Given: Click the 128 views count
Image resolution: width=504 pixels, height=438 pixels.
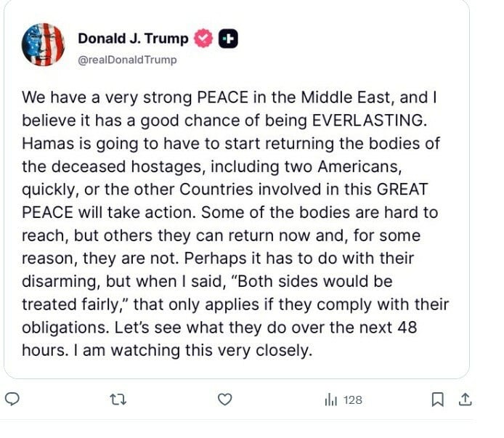Looking at the screenshot, I should pyautogui.click(x=353, y=400).
